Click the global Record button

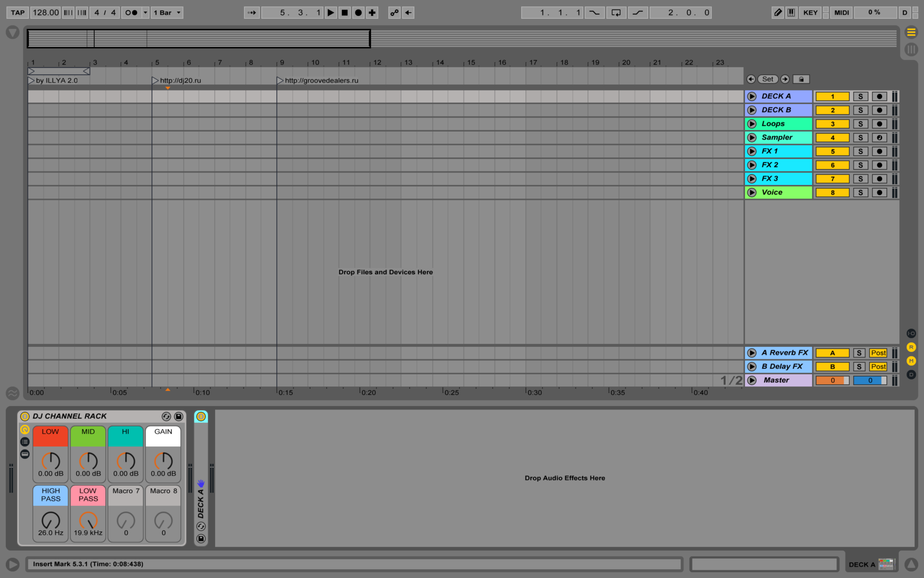[359, 13]
